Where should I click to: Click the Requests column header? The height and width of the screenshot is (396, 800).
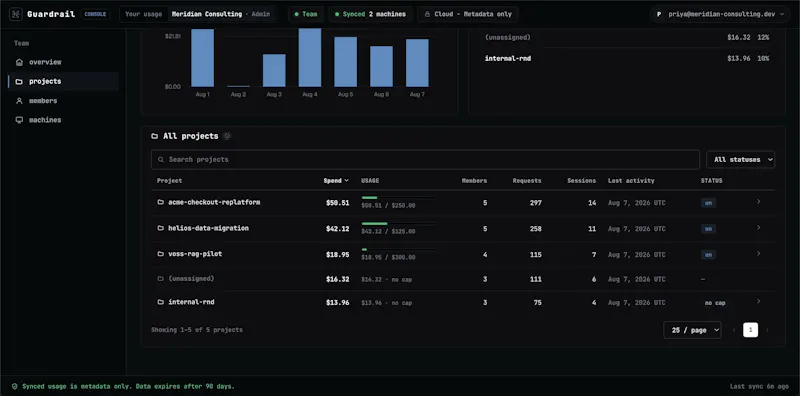[x=527, y=181]
